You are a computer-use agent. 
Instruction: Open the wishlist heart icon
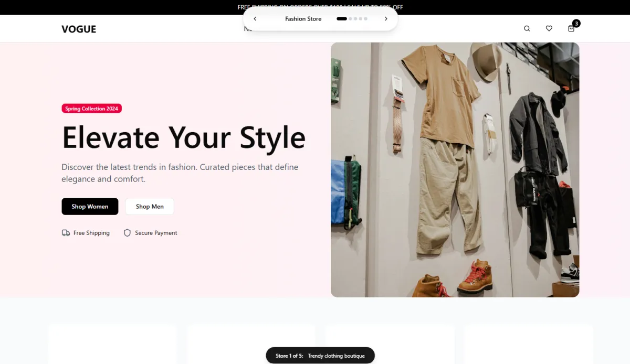click(549, 29)
